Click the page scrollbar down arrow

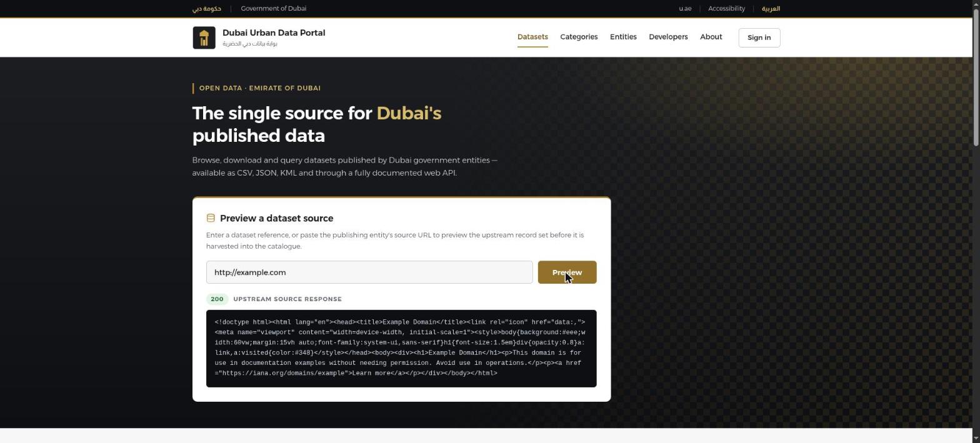[x=976, y=438]
